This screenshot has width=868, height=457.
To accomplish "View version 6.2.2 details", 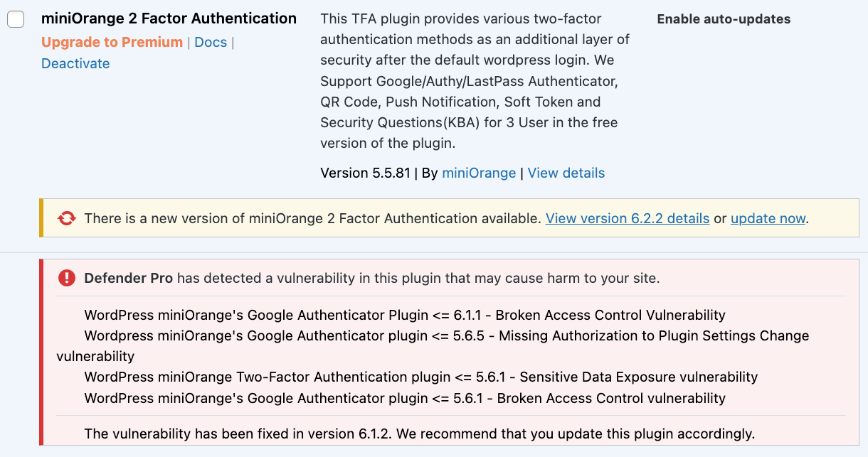I will tap(627, 218).
